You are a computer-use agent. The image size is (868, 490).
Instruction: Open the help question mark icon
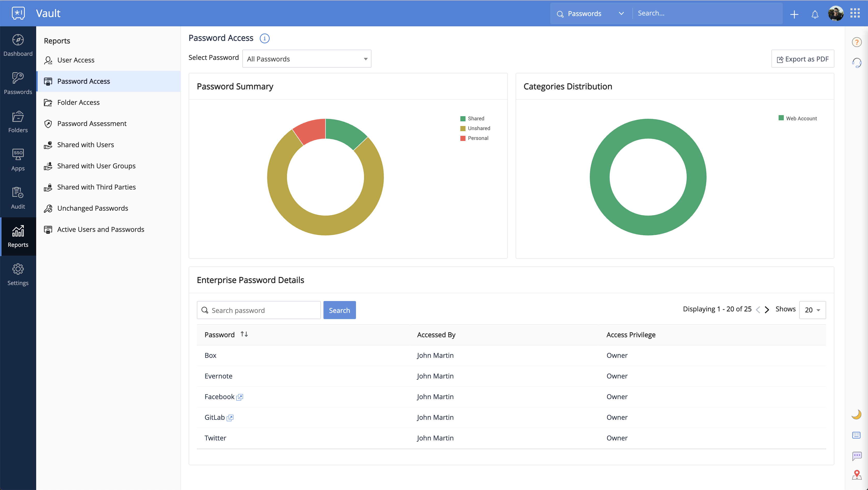pos(857,42)
